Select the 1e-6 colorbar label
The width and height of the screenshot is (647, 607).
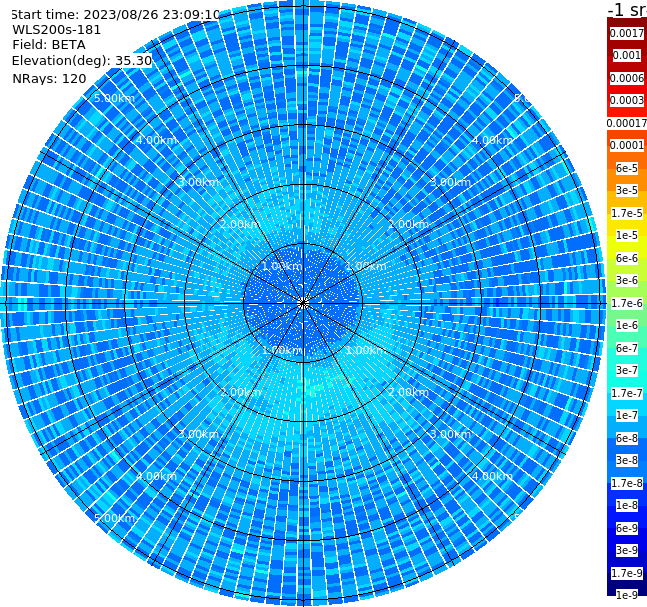coord(627,325)
